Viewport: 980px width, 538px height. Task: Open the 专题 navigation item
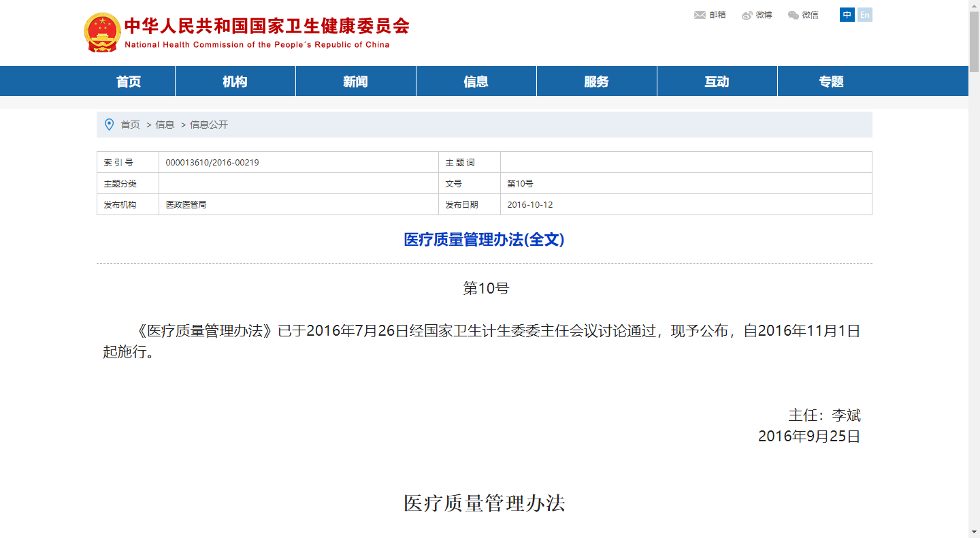pyautogui.click(x=831, y=82)
